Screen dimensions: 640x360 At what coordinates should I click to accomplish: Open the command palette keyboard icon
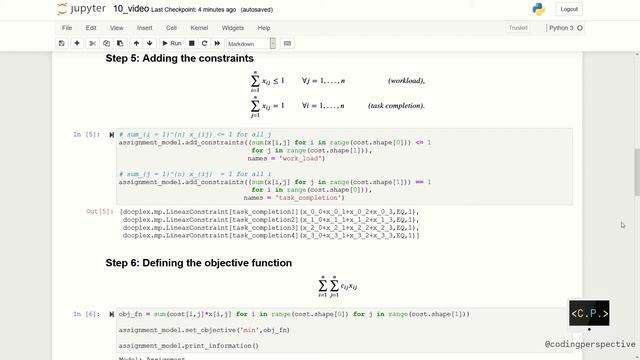tap(287, 43)
